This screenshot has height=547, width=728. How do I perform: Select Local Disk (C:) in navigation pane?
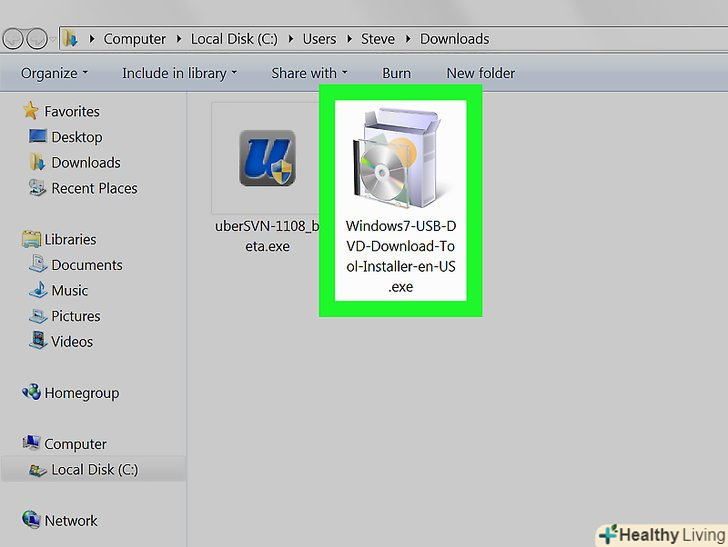(x=95, y=469)
